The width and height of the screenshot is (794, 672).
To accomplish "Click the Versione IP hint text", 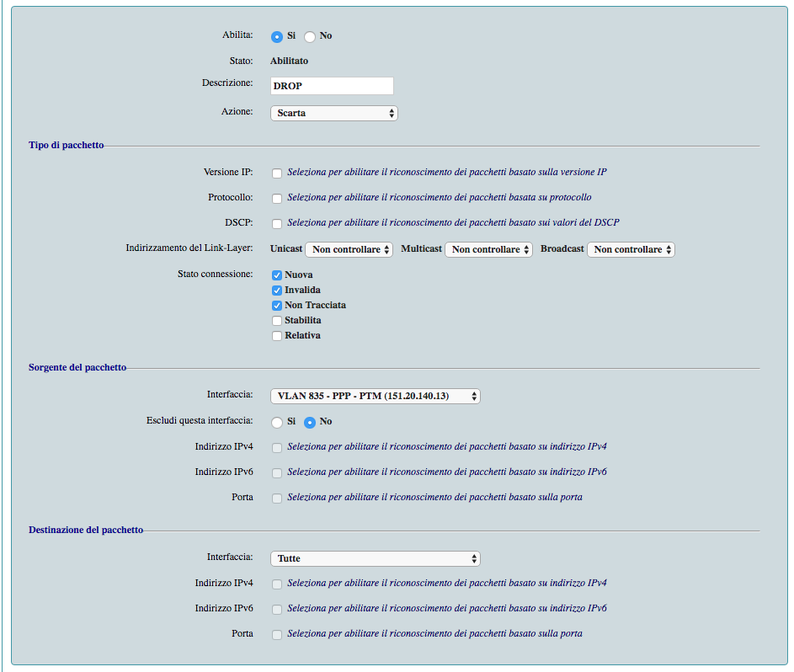I will pyautogui.click(x=446, y=172).
